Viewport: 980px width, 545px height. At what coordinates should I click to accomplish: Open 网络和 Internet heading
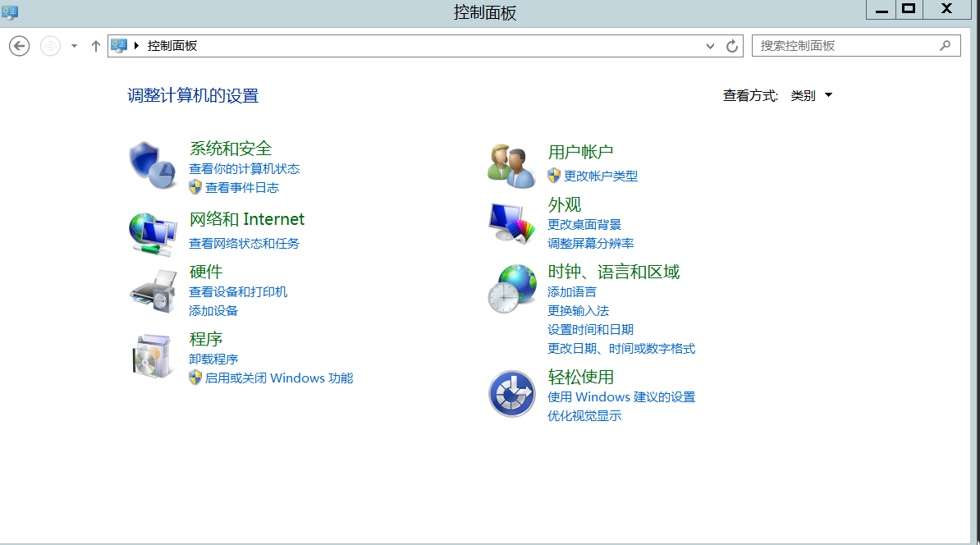(x=247, y=219)
